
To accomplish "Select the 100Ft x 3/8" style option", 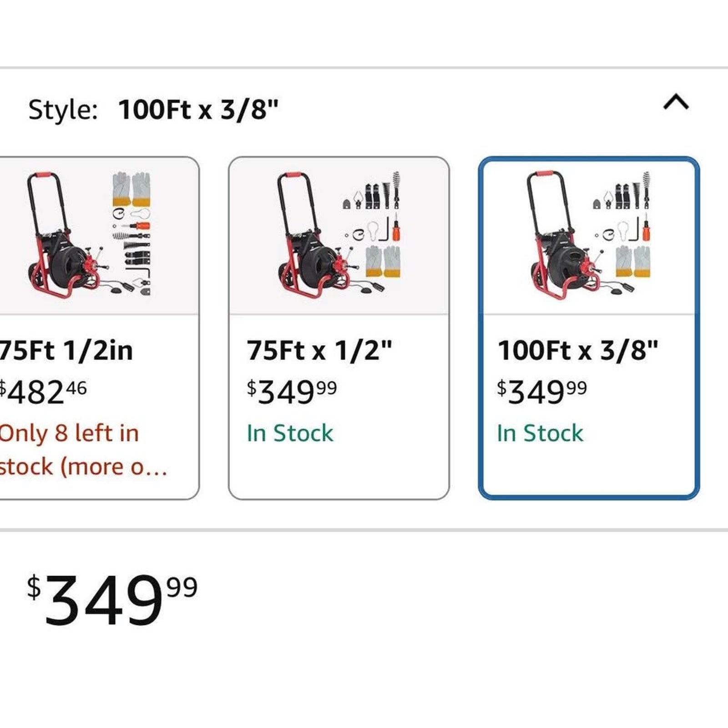I will (x=589, y=328).
